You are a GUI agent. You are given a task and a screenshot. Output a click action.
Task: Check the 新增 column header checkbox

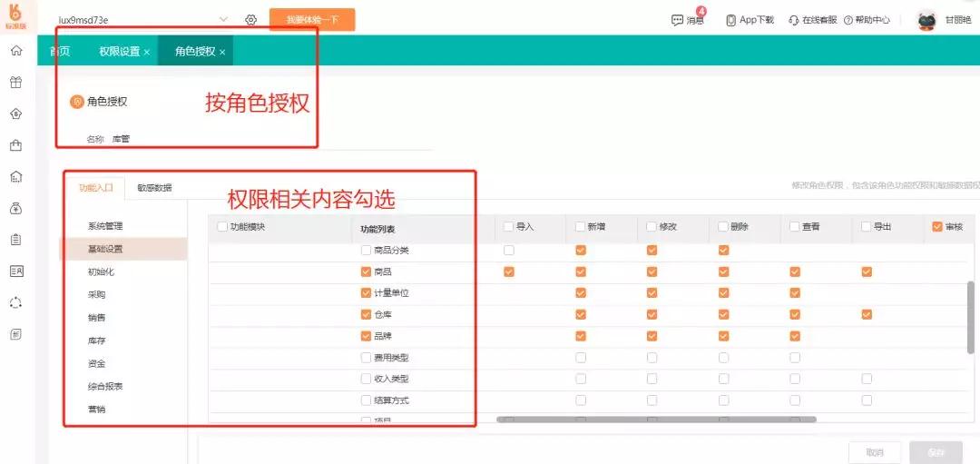[580, 227]
